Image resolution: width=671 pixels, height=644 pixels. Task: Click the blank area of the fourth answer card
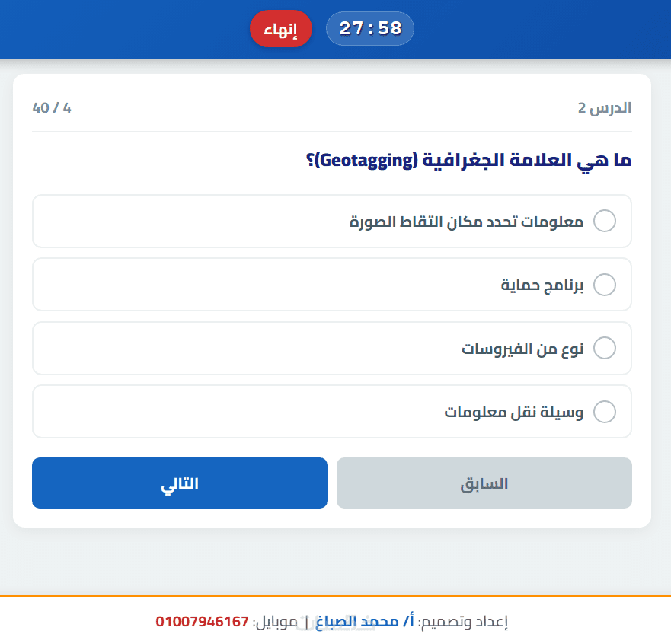tap(228, 412)
